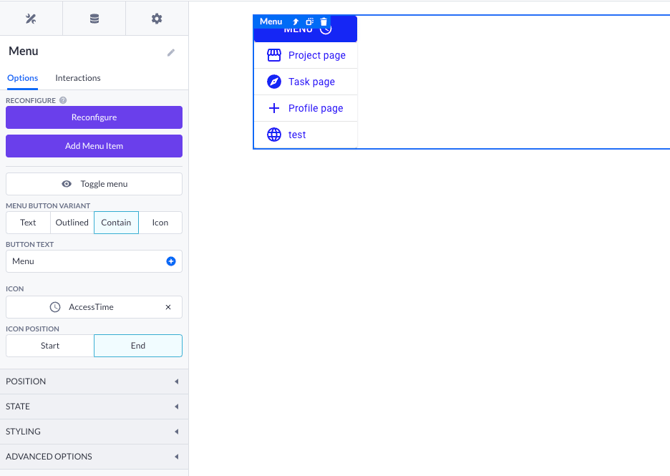Expand the State section
Screen dimensions: 670x476
coord(94,406)
